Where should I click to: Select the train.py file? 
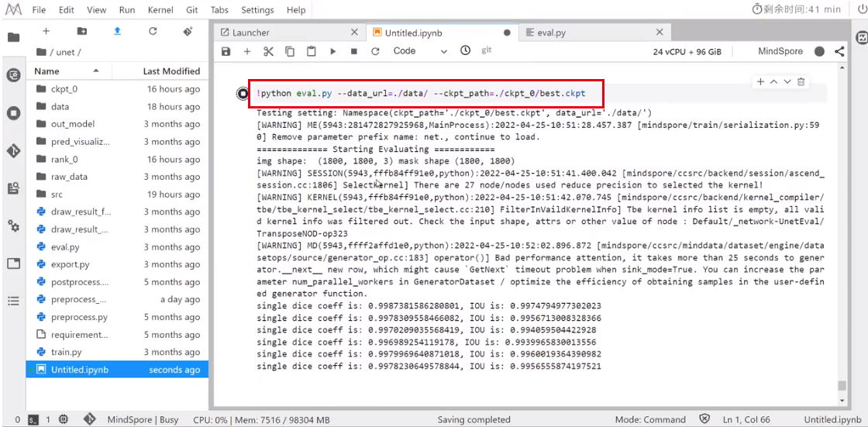[x=117, y=353]
